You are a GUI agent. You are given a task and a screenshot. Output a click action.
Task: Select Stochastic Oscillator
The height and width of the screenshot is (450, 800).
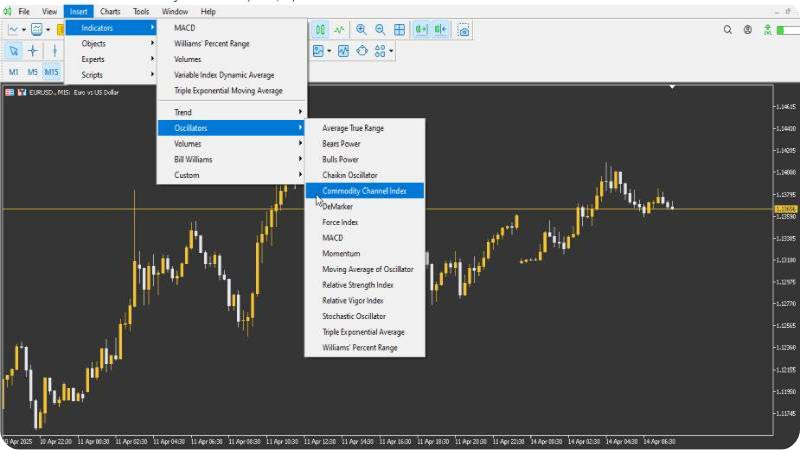(365, 316)
